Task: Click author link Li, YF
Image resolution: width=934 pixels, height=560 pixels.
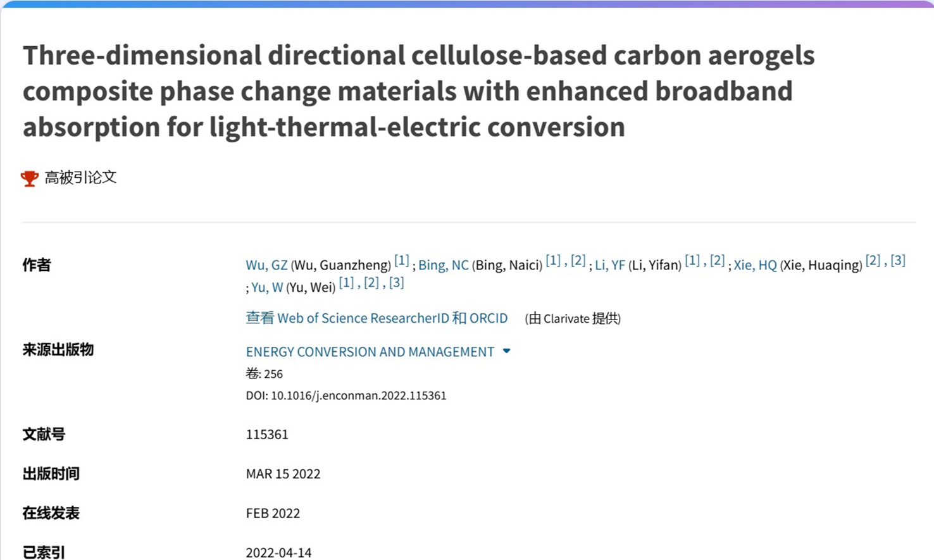Action: click(x=609, y=265)
